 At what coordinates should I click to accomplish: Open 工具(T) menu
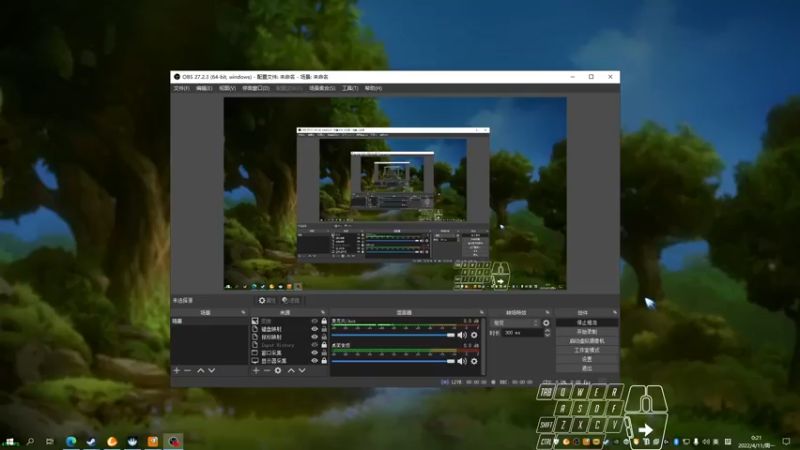350,88
